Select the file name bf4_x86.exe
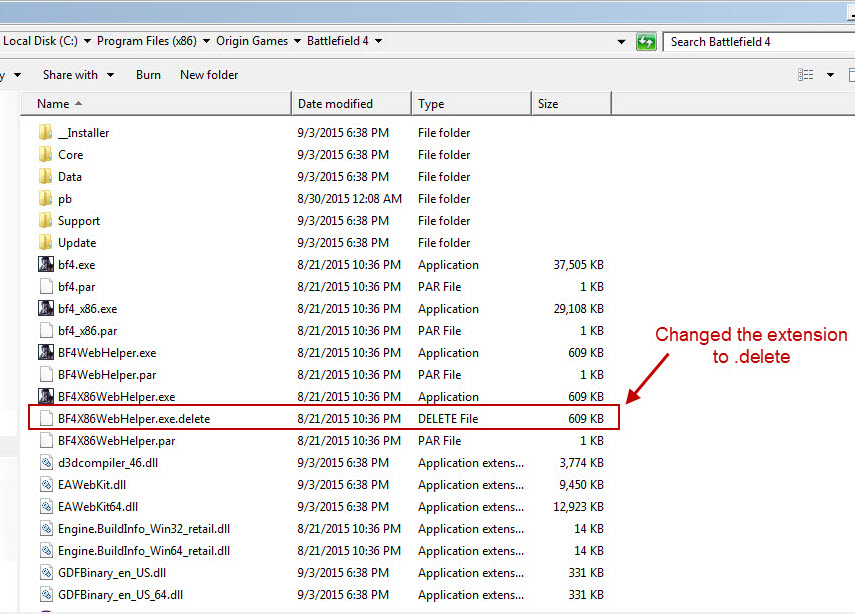 click(x=88, y=309)
